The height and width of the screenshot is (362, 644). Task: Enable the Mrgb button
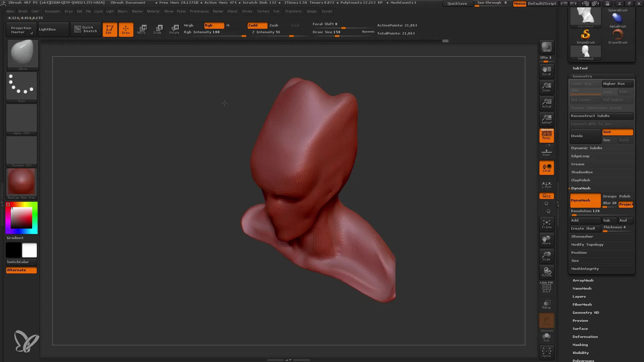coord(193,25)
